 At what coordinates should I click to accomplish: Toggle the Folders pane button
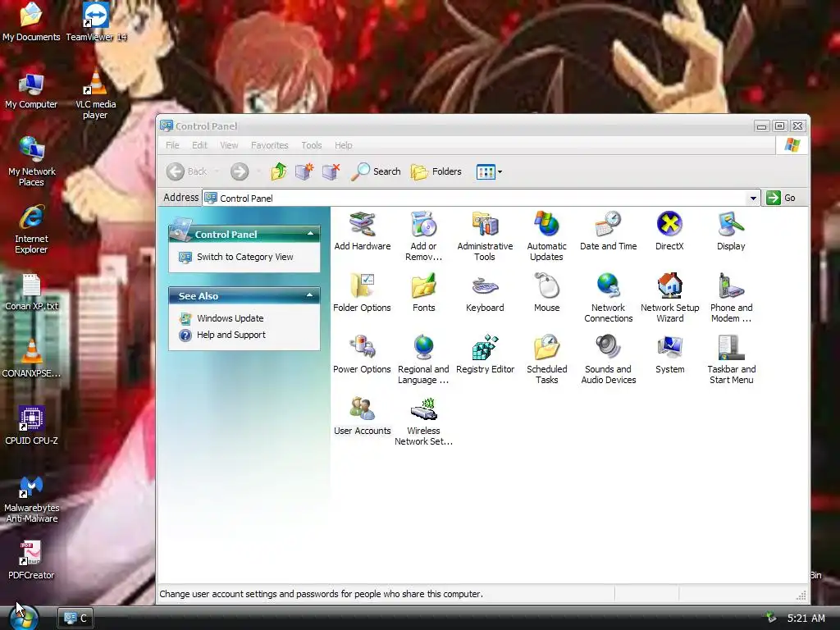(436, 171)
